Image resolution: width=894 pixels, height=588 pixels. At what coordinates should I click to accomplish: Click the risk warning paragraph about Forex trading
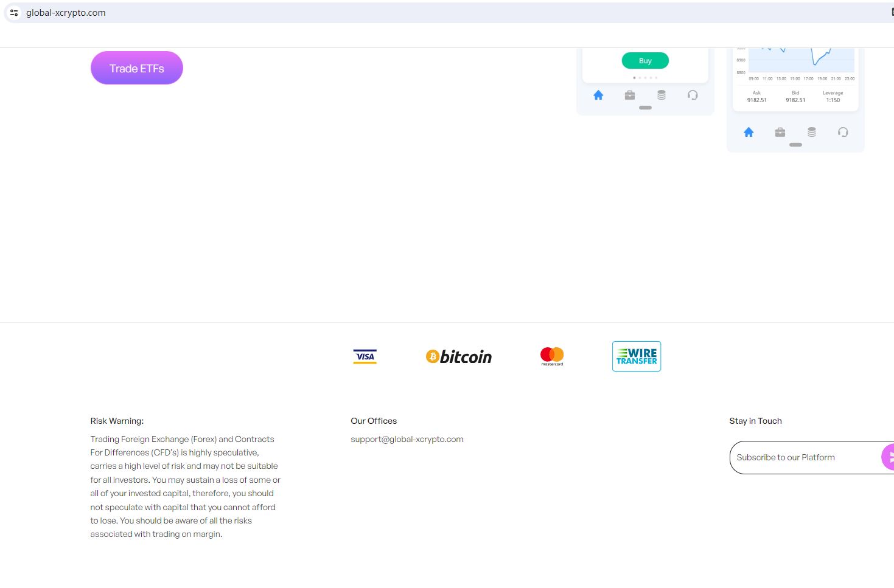point(186,486)
